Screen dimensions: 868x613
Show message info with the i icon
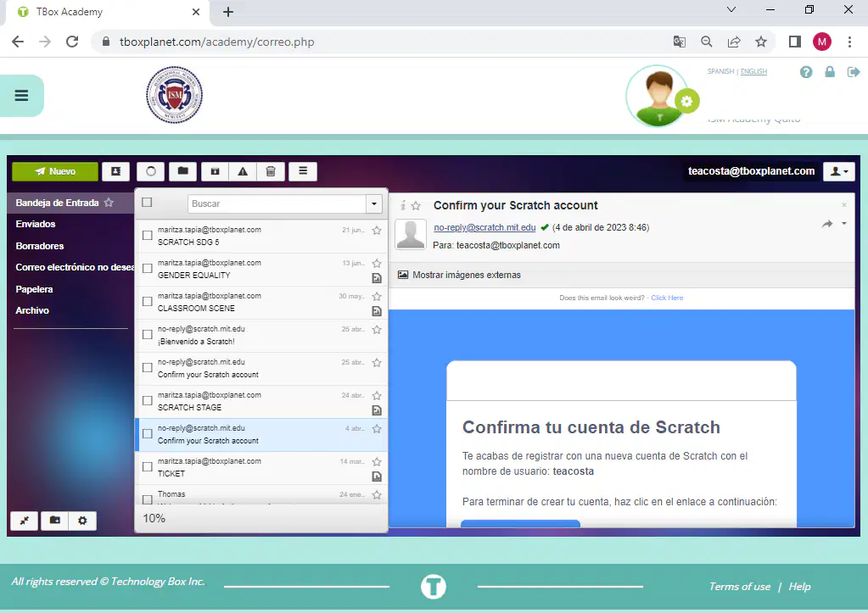point(403,206)
